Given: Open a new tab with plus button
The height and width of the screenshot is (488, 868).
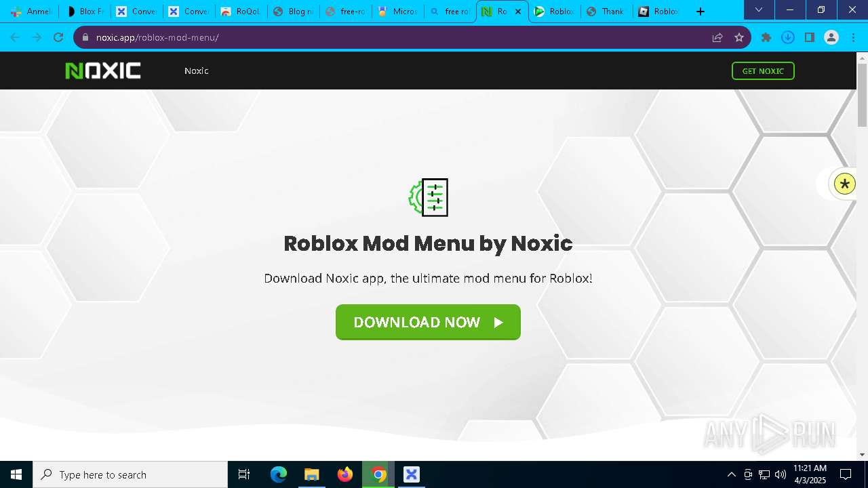Looking at the screenshot, I should tap(701, 11).
